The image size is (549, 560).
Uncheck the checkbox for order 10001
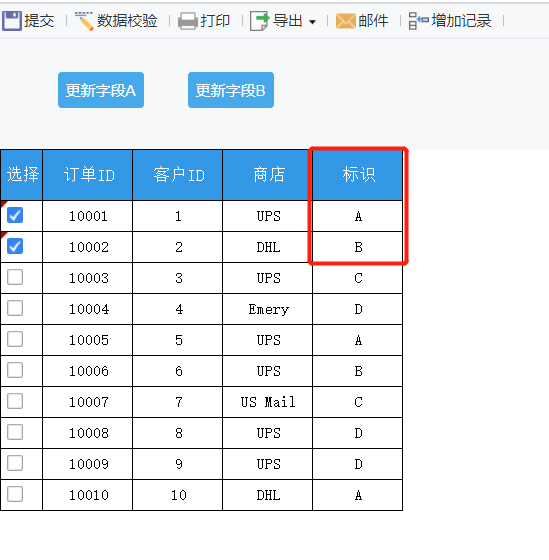15,215
